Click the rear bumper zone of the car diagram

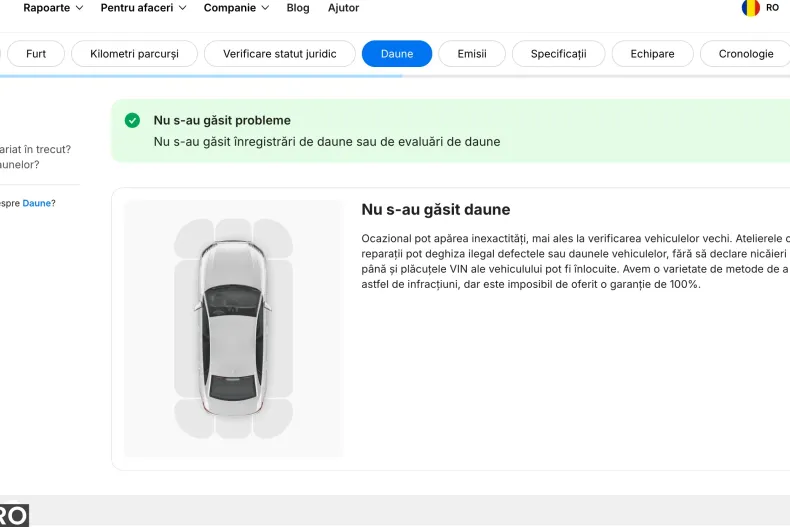point(233,426)
